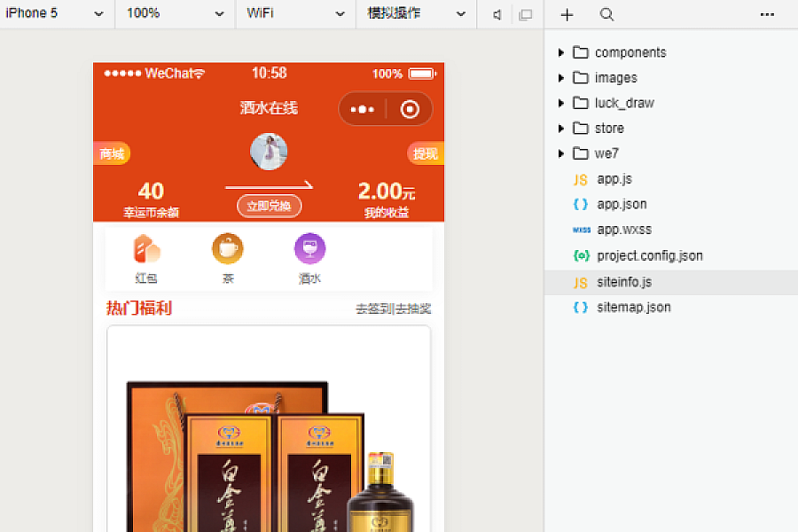The image size is (798, 532).
Task: Toggle the simulator sound speaker icon
Action: pyautogui.click(x=497, y=15)
